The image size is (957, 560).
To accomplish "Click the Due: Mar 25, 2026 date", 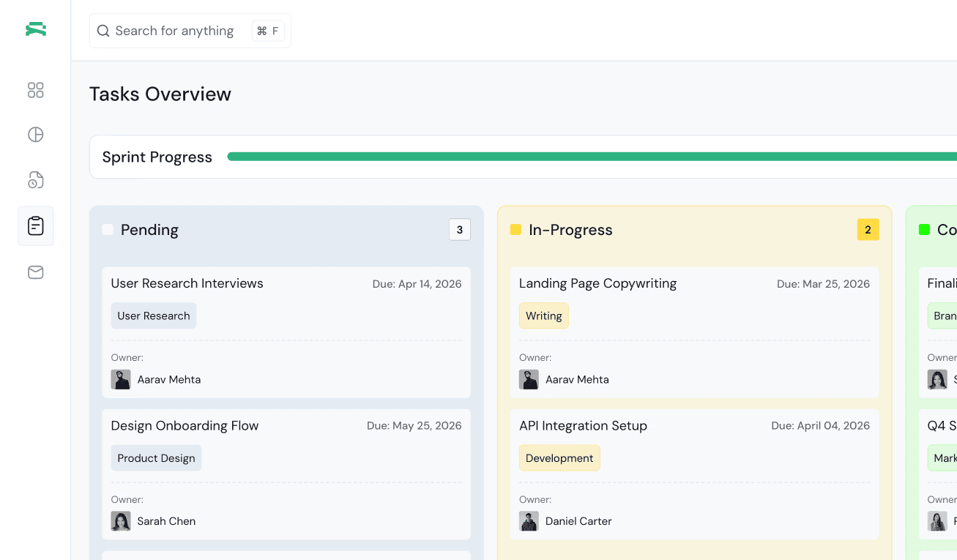I will 824,284.
